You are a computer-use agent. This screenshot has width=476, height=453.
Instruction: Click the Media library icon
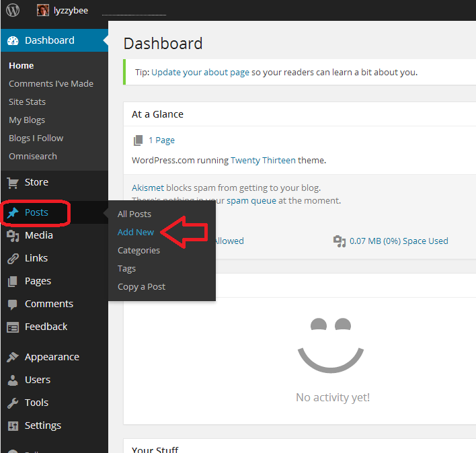(13, 235)
